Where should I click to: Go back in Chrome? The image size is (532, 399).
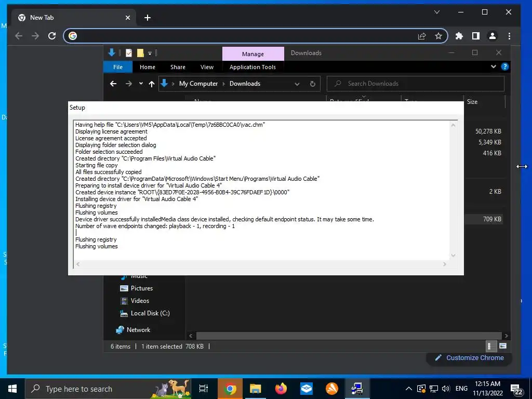pos(19,36)
